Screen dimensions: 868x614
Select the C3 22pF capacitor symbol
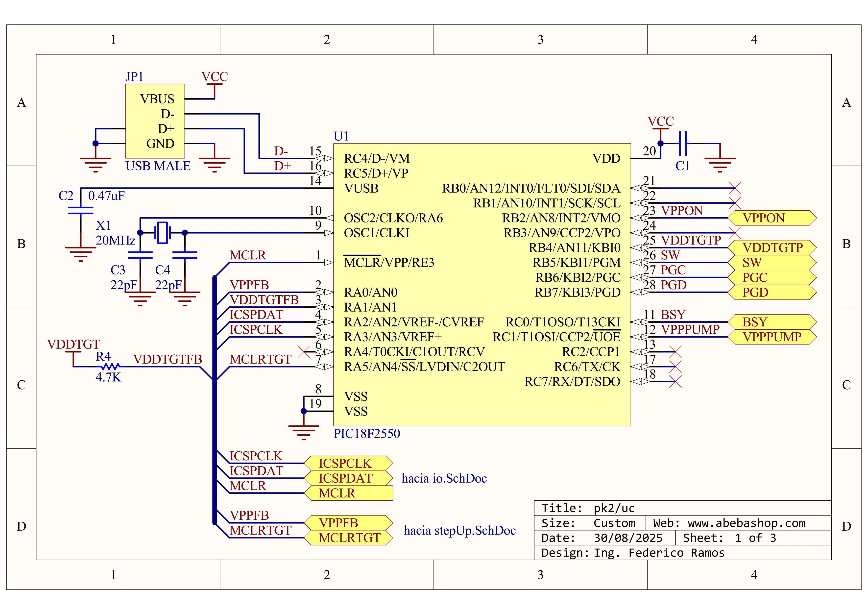click(140, 255)
